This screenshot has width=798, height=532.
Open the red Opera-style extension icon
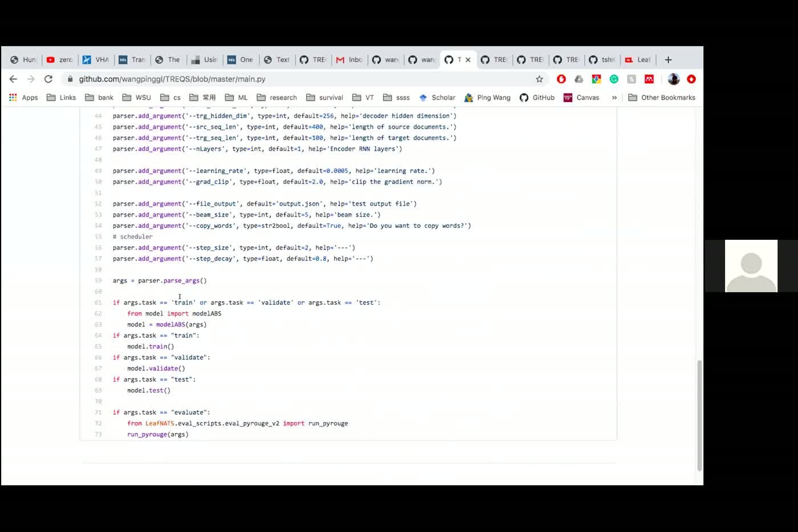pyautogui.click(x=561, y=79)
